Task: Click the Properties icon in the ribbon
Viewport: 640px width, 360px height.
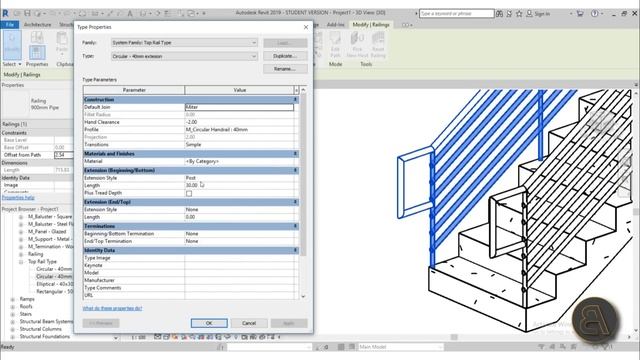Action: tap(37, 53)
